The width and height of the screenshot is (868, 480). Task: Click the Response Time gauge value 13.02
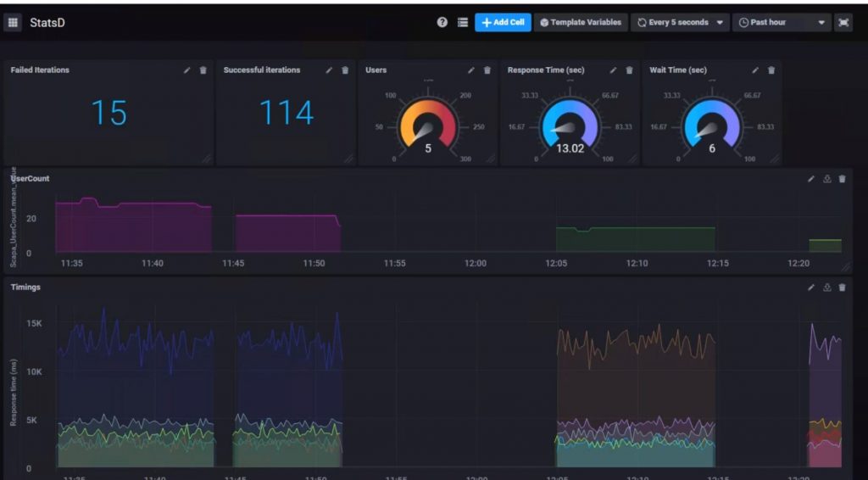(x=570, y=148)
